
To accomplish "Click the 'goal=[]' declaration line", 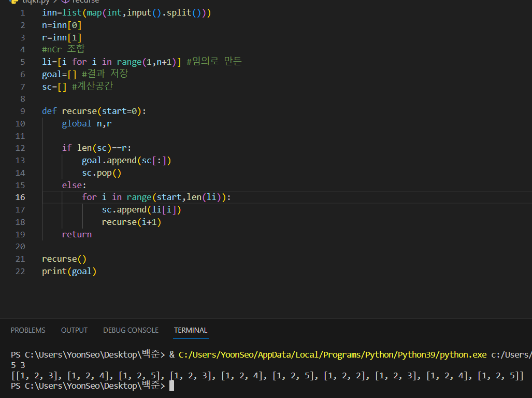I will [85, 74].
